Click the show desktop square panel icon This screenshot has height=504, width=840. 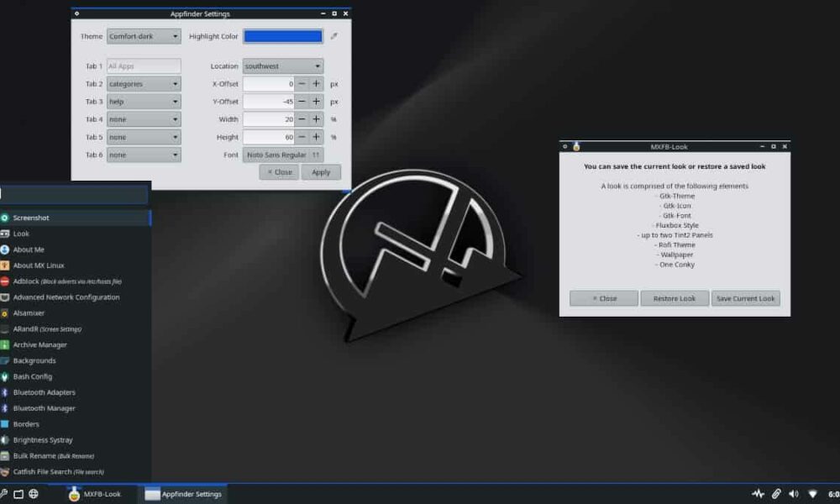(x=18, y=494)
